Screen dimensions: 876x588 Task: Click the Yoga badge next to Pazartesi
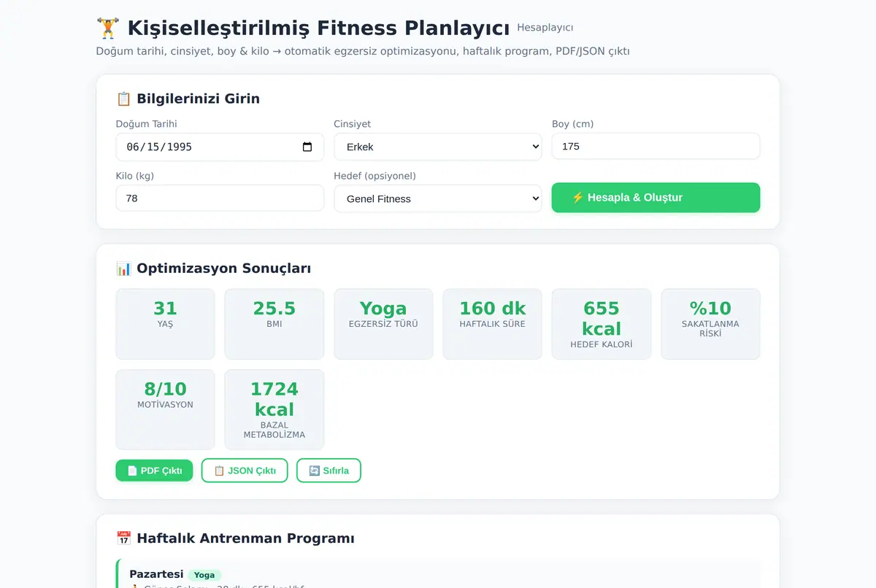click(204, 575)
